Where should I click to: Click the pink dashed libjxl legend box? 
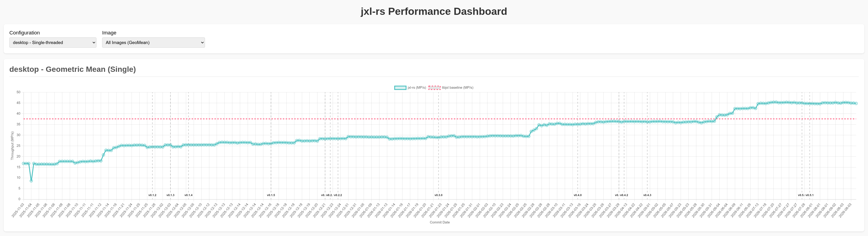[x=434, y=88]
